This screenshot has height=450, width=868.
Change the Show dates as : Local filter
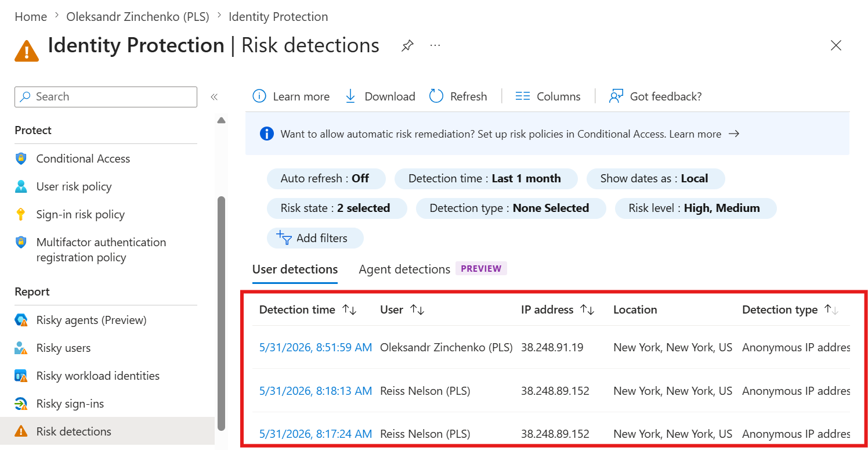(x=656, y=178)
